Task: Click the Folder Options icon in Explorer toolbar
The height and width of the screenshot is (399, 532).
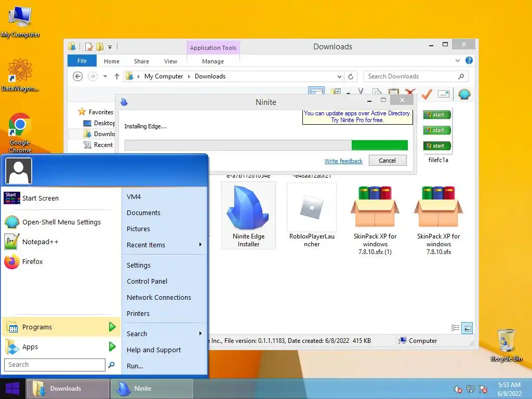Action: (x=336, y=91)
